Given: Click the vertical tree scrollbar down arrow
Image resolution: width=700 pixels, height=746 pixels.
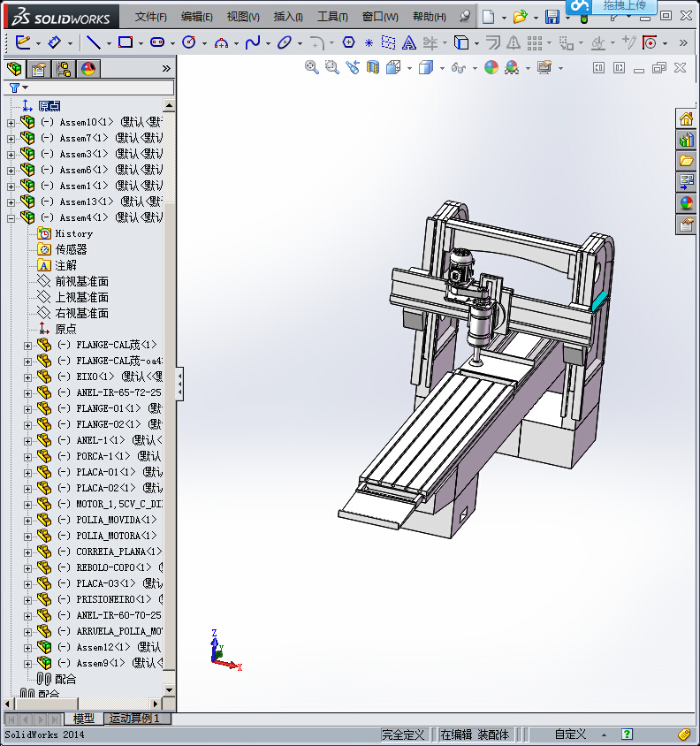Looking at the screenshot, I should pyautogui.click(x=169, y=689).
